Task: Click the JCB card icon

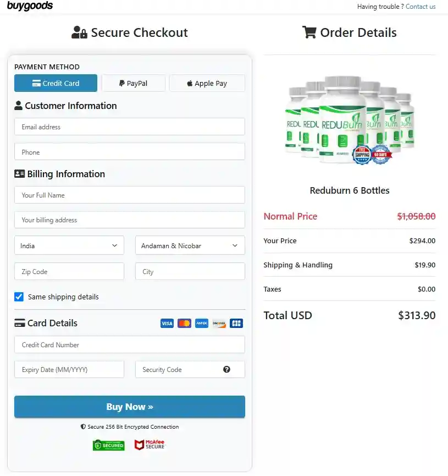Action: coord(236,323)
